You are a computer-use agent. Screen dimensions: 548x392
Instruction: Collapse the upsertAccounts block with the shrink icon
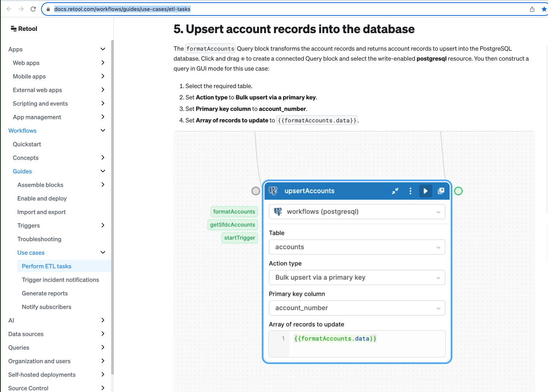[395, 191]
